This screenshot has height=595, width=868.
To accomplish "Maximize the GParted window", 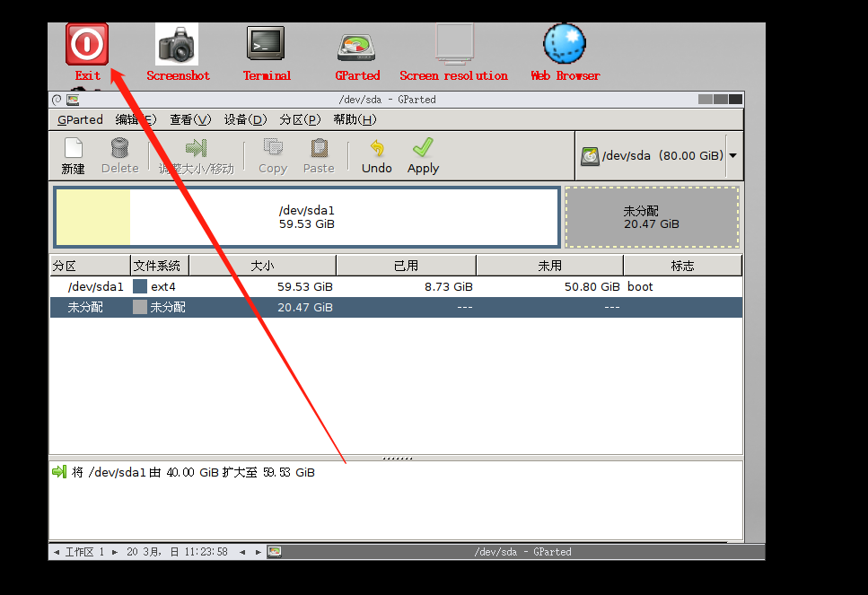I will pyautogui.click(x=720, y=99).
